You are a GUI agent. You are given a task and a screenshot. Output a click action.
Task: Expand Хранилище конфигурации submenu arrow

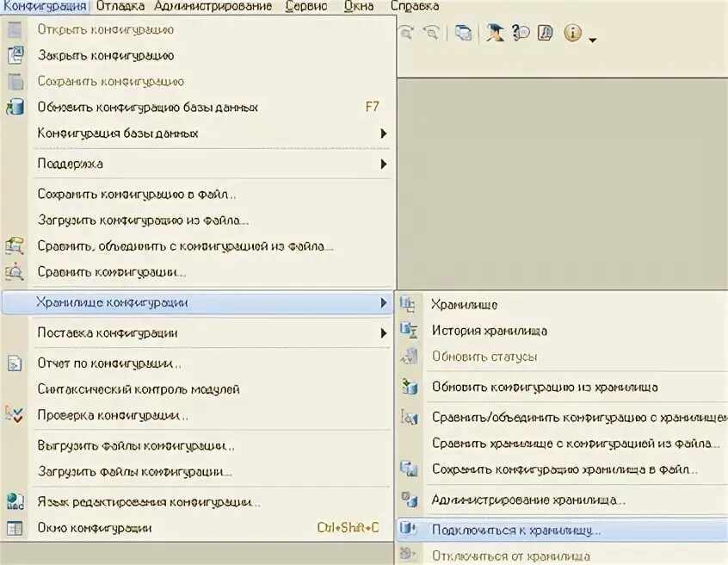[384, 303]
